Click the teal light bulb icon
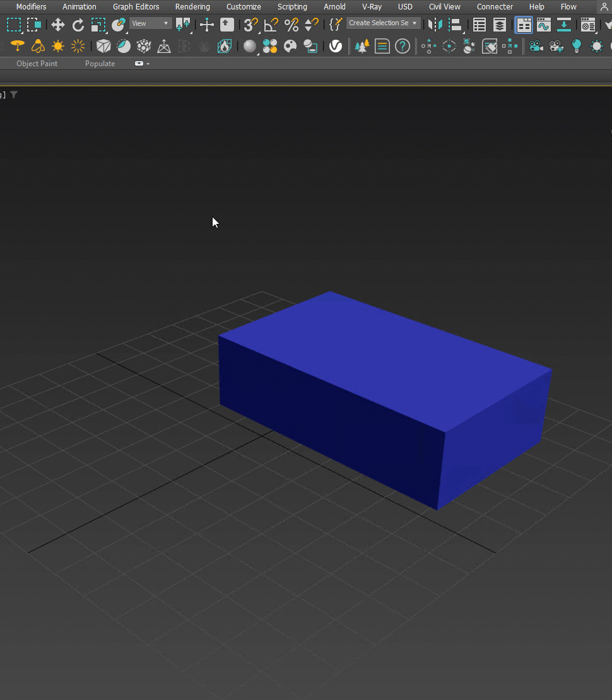The height and width of the screenshot is (700, 612). coord(577,46)
